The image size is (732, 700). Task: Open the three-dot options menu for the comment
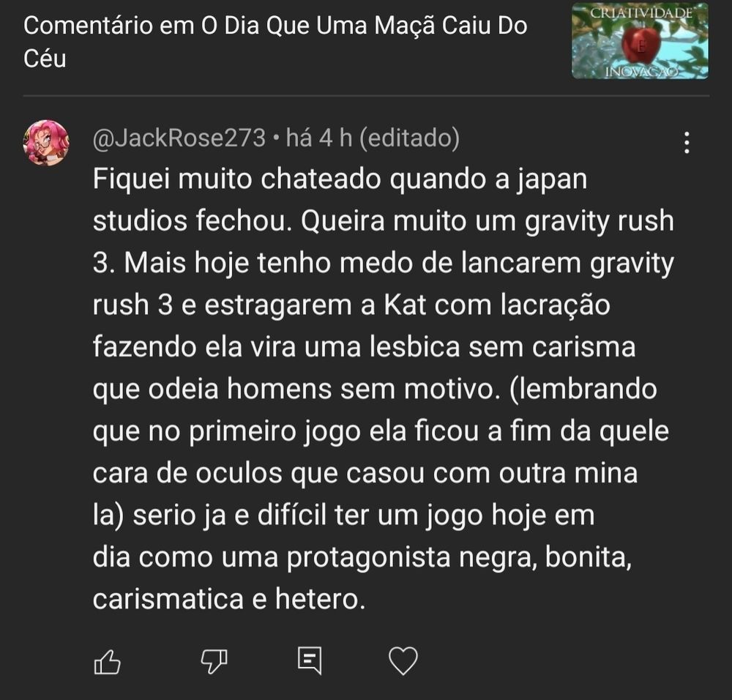687,143
